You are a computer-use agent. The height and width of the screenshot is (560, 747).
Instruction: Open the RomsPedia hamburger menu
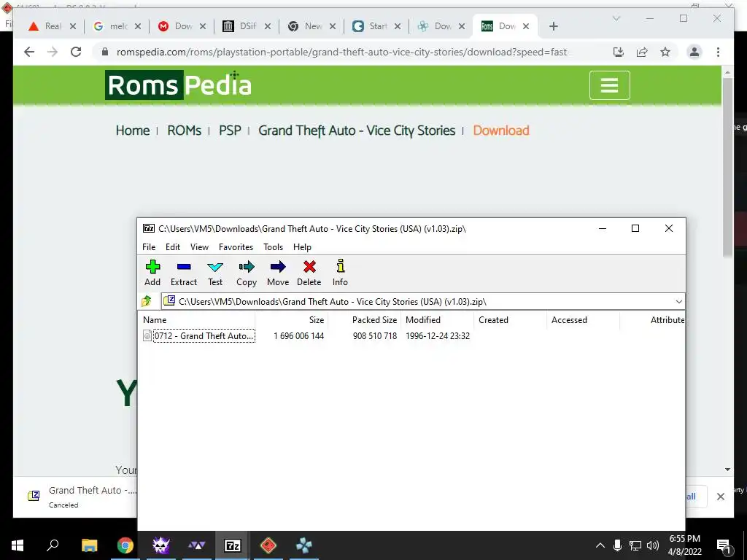tap(609, 85)
